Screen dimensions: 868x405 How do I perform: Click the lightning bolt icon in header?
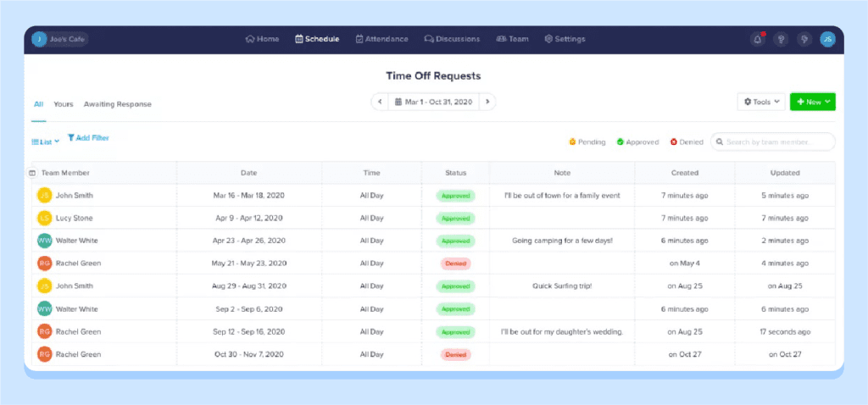tap(804, 39)
